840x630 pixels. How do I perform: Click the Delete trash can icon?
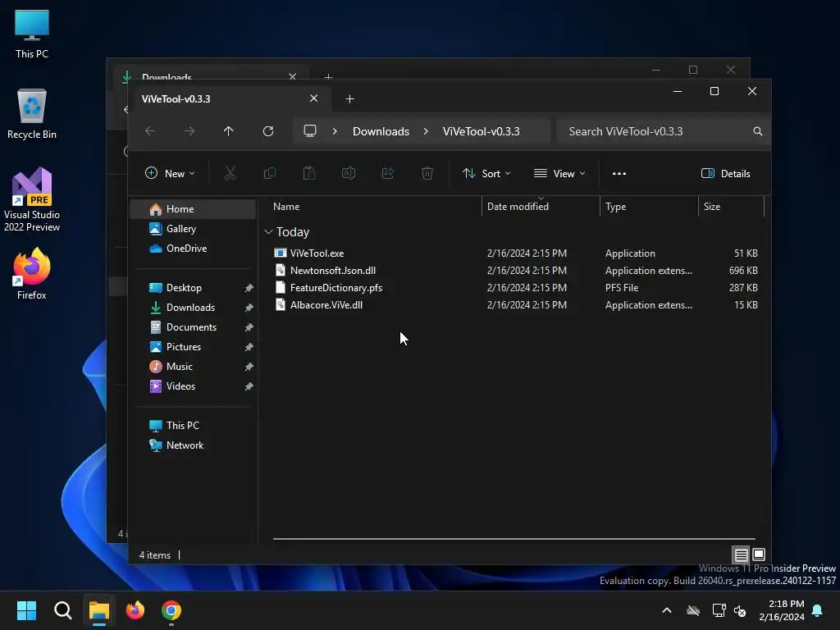427,173
